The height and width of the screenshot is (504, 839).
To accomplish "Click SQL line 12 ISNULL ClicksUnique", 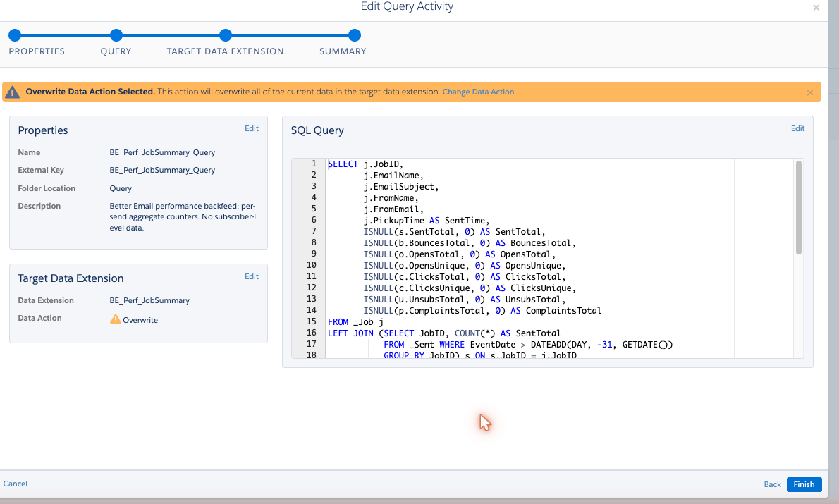I will click(470, 288).
